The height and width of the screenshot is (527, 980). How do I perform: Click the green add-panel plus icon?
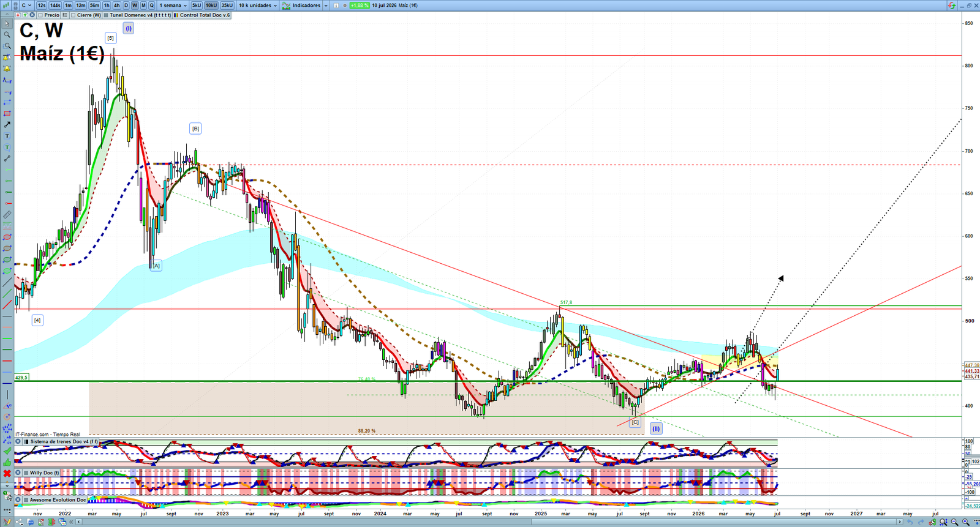coord(25,15)
